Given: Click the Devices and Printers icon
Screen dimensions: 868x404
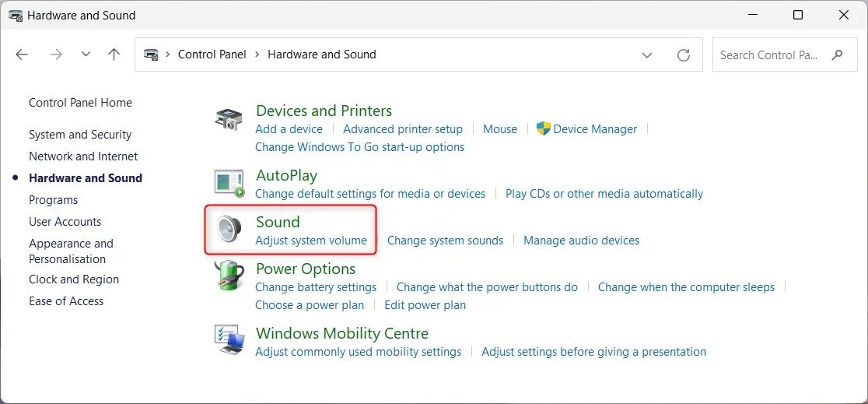Looking at the screenshot, I should click(228, 119).
